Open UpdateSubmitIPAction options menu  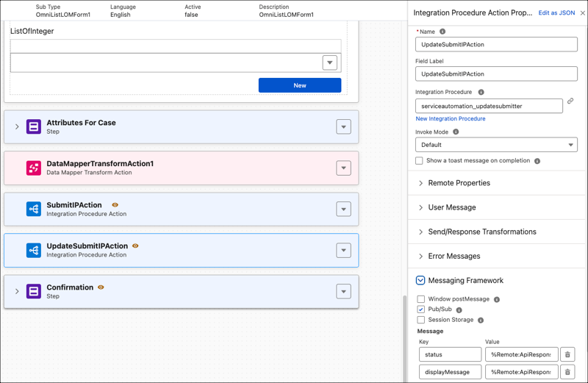click(x=343, y=250)
